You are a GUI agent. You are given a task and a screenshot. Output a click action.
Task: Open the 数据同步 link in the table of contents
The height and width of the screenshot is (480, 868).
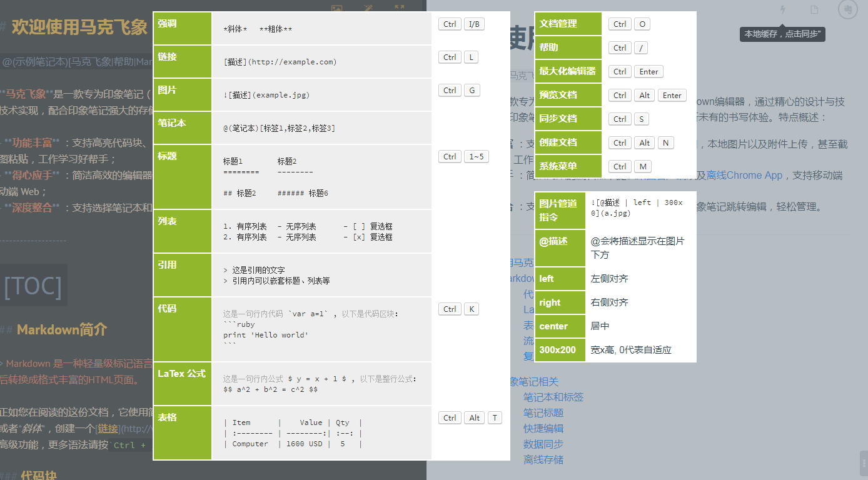[x=543, y=444]
